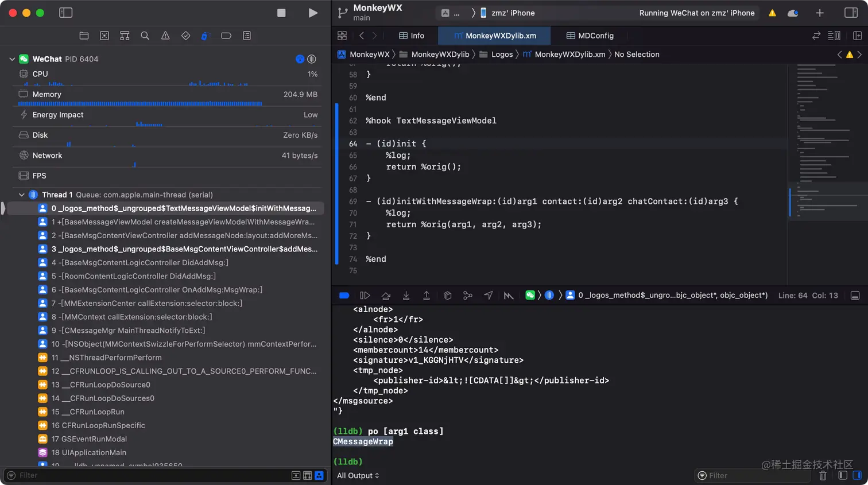Hide the debug area button
Screen dimensions: 868x485
pos(855,295)
